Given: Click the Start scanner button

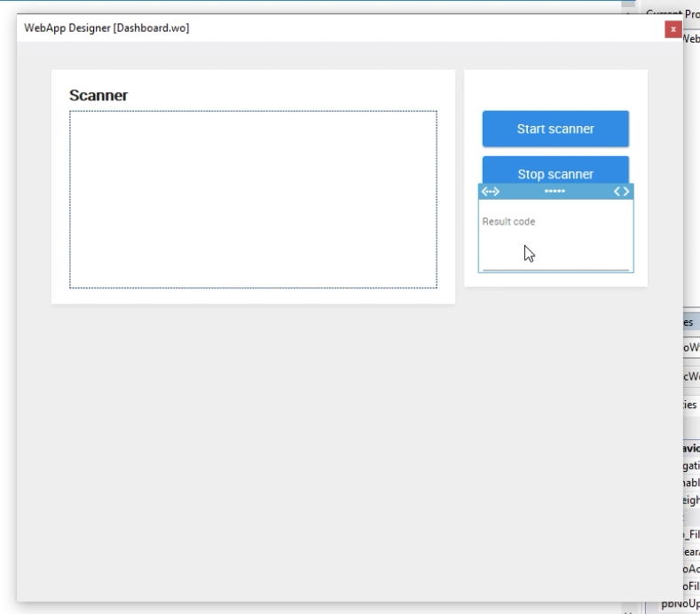Looking at the screenshot, I should pyautogui.click(x=555, y=129).
